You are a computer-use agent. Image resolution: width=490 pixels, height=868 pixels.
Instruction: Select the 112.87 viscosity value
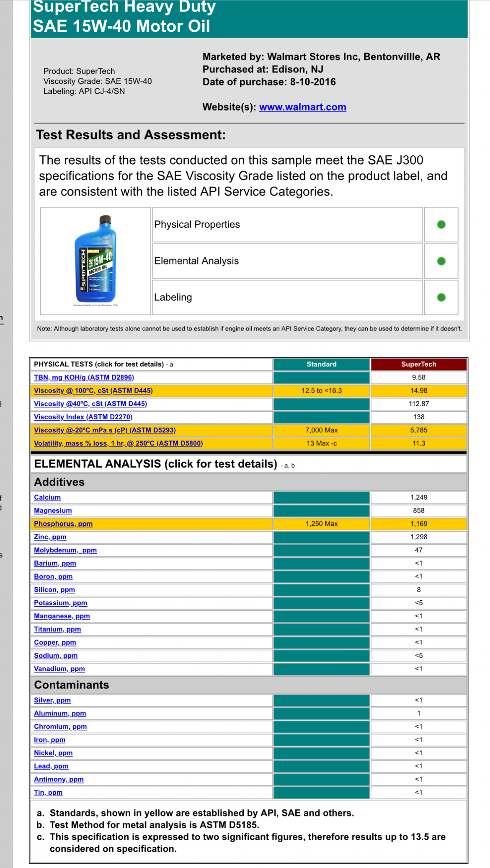pos(419,404)
